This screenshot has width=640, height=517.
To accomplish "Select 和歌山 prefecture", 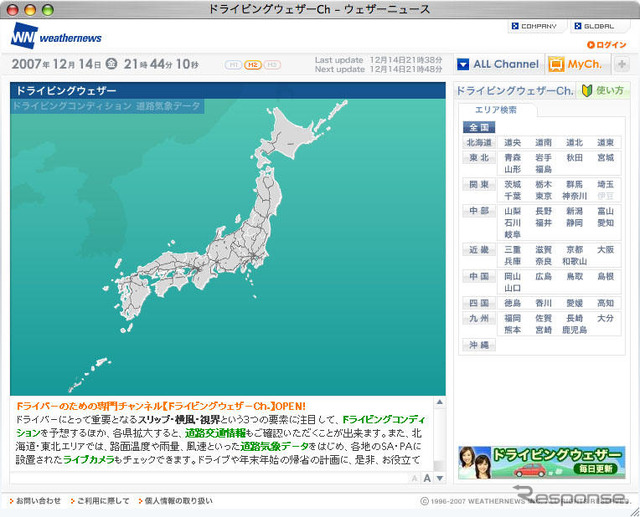I will pos(574,261).
